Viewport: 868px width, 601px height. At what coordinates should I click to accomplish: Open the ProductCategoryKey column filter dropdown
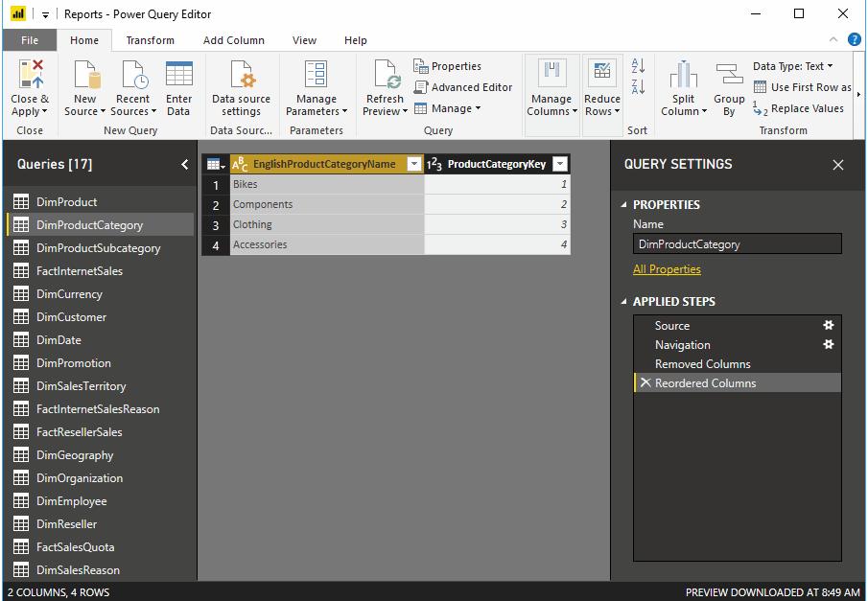[560, 165]
